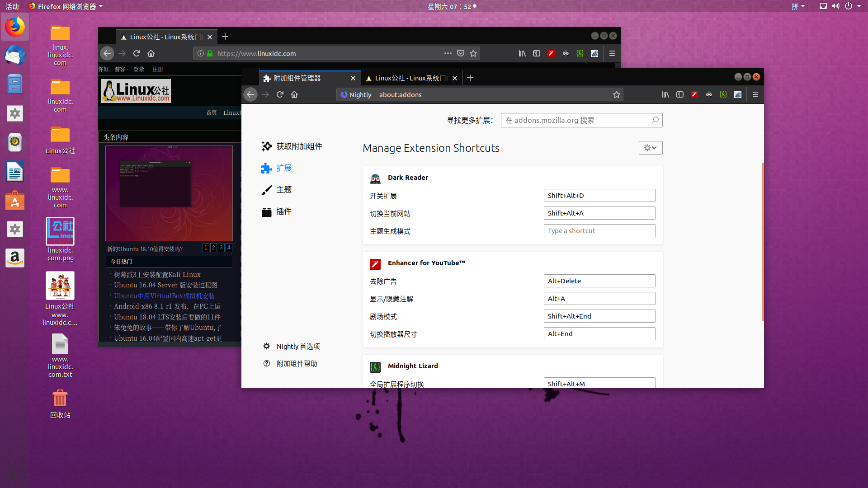Viewport: 868px width, 488px height.
Task: Click the Firefox shield protection icon
Action: [460, 54]
